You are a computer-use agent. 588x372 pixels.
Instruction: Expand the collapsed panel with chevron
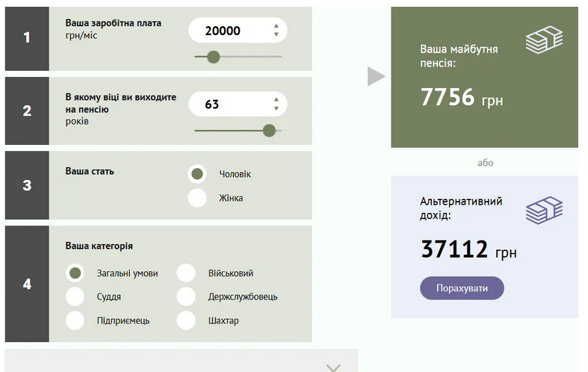(333, 368)
